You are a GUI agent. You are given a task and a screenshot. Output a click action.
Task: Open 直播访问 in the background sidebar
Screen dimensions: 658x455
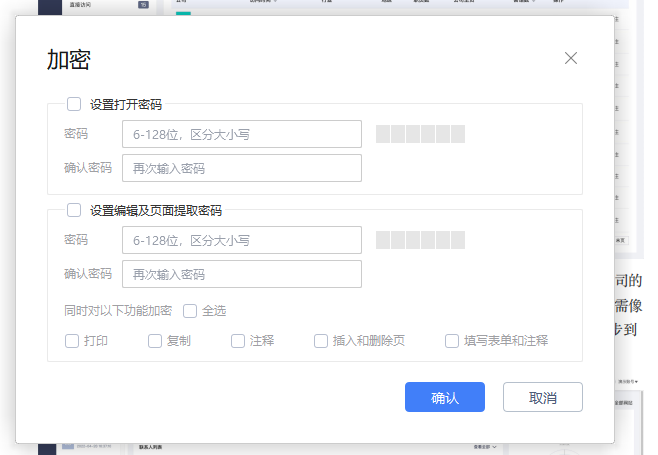pyautogui.click(x=85, y=5)
